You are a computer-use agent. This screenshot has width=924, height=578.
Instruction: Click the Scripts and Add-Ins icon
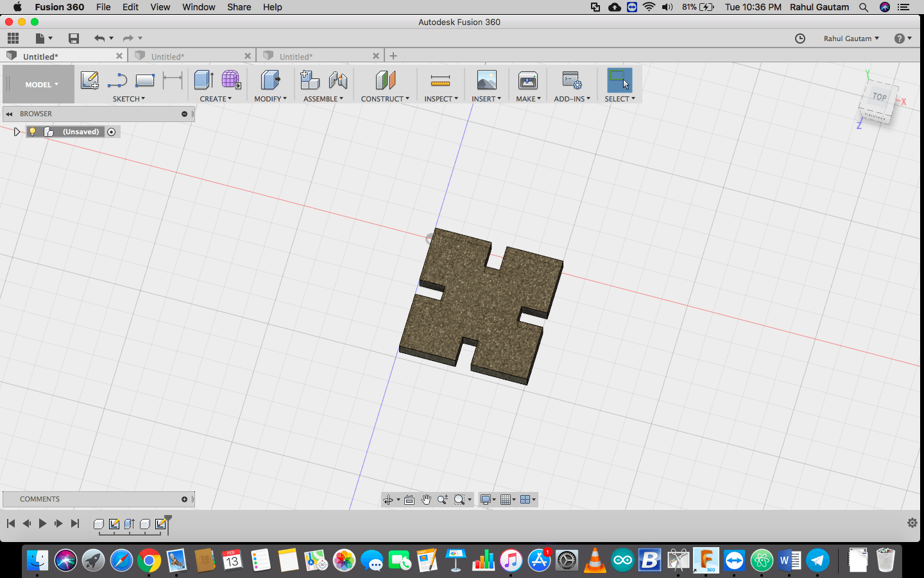pyautogui.click(x=572, y=80)
